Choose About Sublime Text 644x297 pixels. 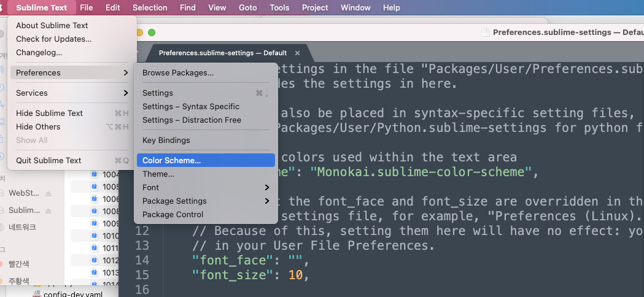pyautogui.click(x=72, y=26)
